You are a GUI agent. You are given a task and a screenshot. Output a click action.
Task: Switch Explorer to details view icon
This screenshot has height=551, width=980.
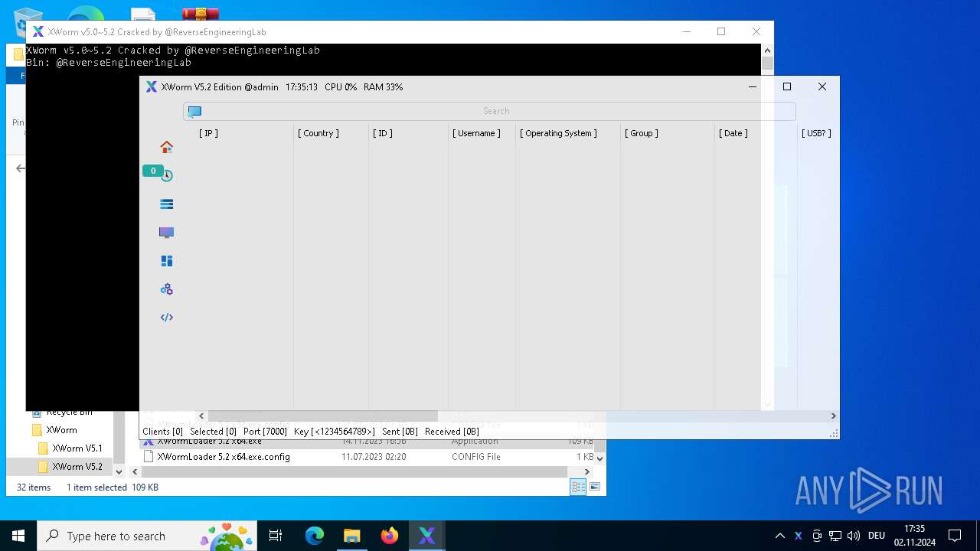578,487
